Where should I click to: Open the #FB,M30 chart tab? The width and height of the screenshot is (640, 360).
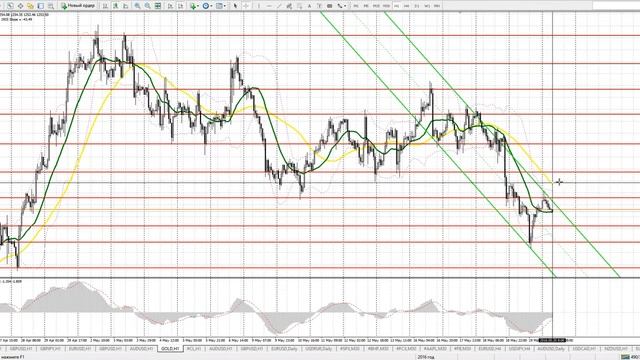(462, 349)
